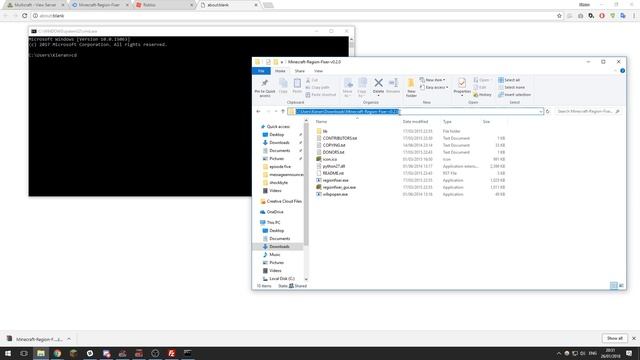Open the Windows Start button
This screenshot has height=360, width=640.
point(8,353)
